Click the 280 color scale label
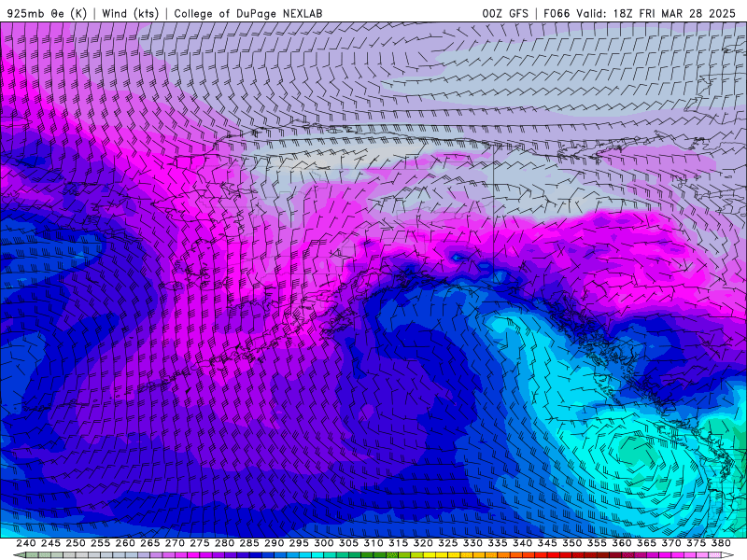Viewport: 747px width, 560px height. point(224,543)
